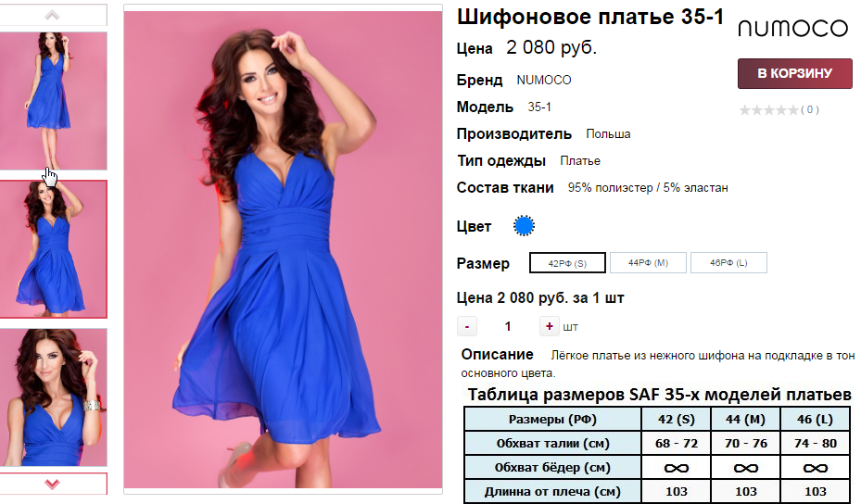The width and height of the screenshot is (861, 504).
Task: Click the review count (0)
Action: tap(810, 110)
